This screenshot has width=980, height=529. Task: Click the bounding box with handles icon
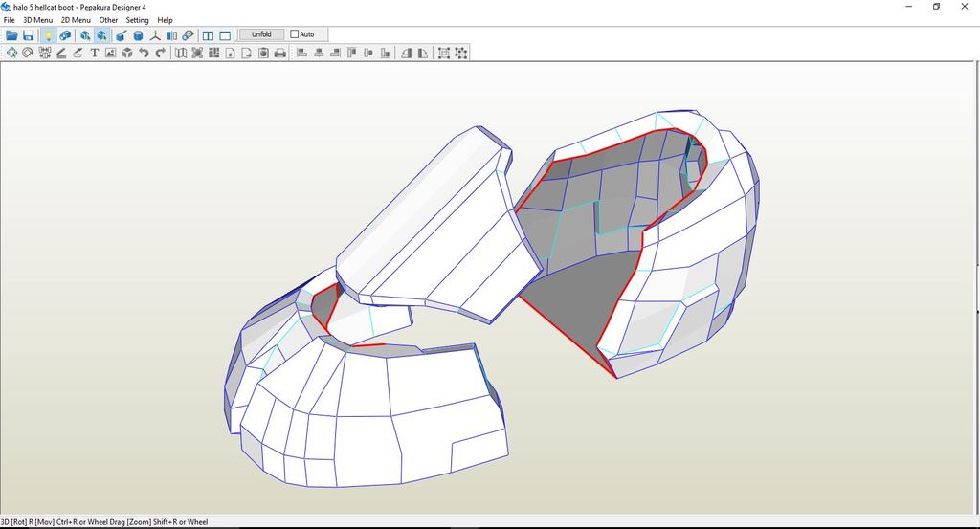coord(444,53)
